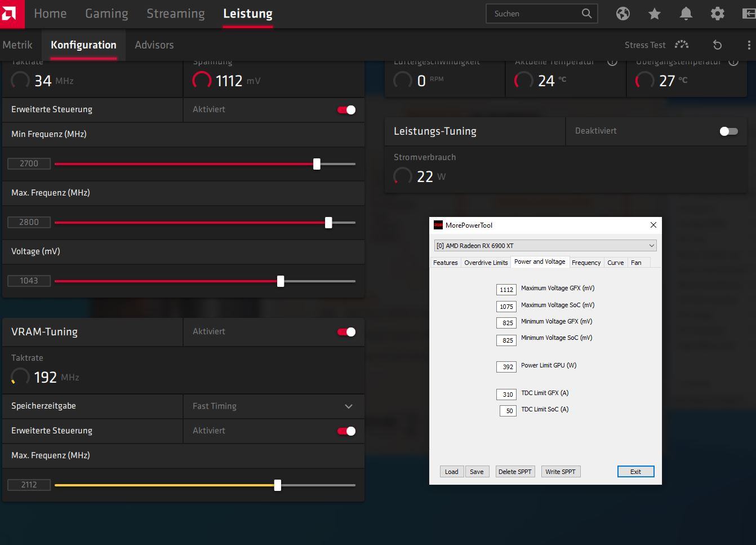Click Min Frequenz slider handle

(317, 164)
